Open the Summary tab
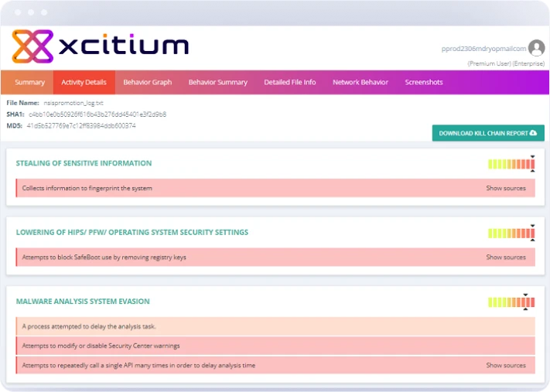 [x=29, y=82]
